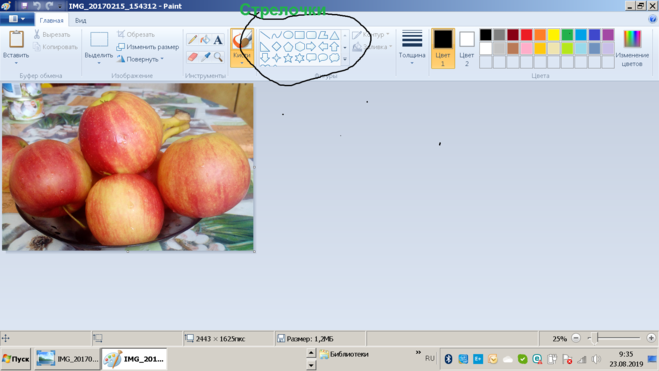The width and height of the screenshot is (659, 371).
Task: Choose the six-point star shape
Action: click(x=299, y=58)
